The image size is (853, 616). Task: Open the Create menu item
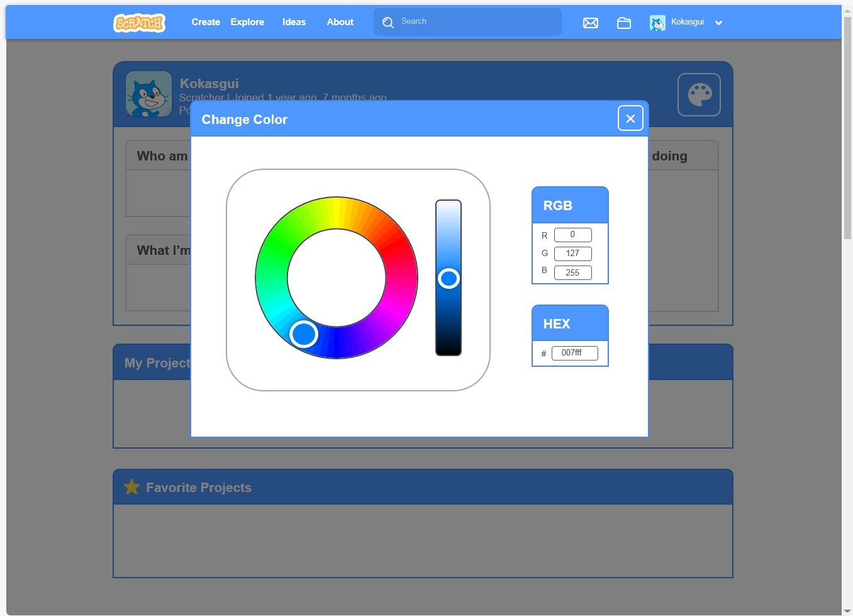click(x=206, y=22)
